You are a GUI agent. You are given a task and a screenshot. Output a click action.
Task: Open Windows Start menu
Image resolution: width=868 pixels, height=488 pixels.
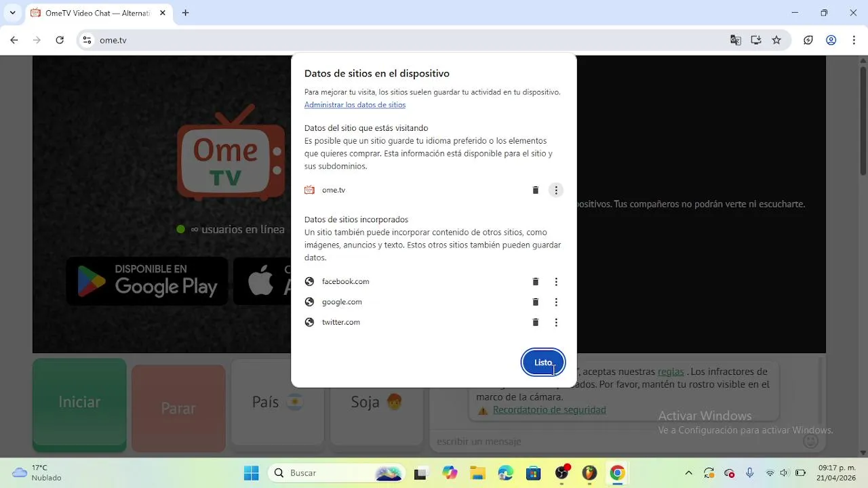point(251,473)
